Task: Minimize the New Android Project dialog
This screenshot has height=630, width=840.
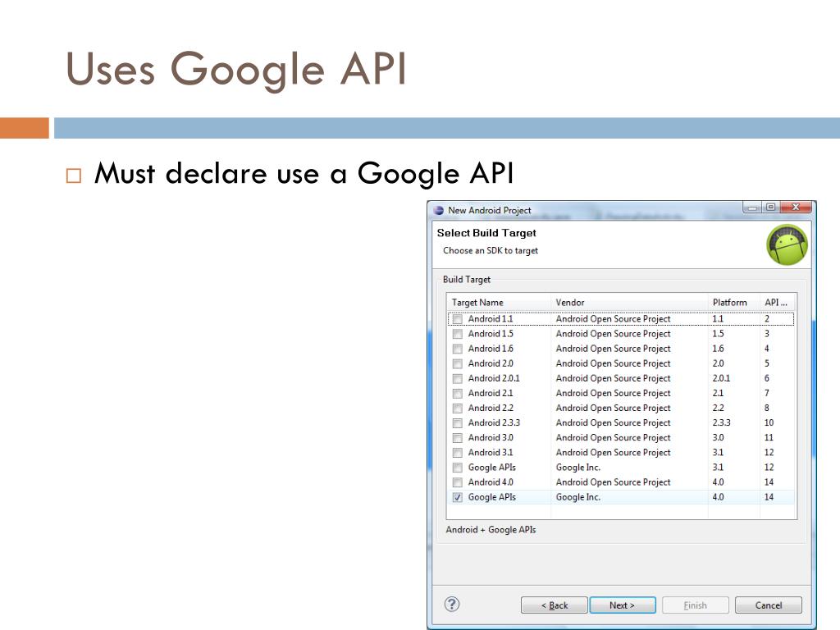Action: pyautogui.click(x=752, y=208)
